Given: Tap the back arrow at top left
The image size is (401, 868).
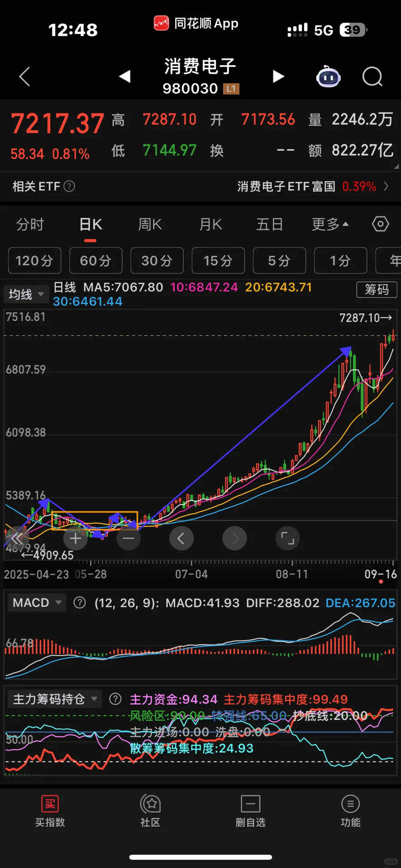Looking at the screenshot, I should [x=25, y=77].
